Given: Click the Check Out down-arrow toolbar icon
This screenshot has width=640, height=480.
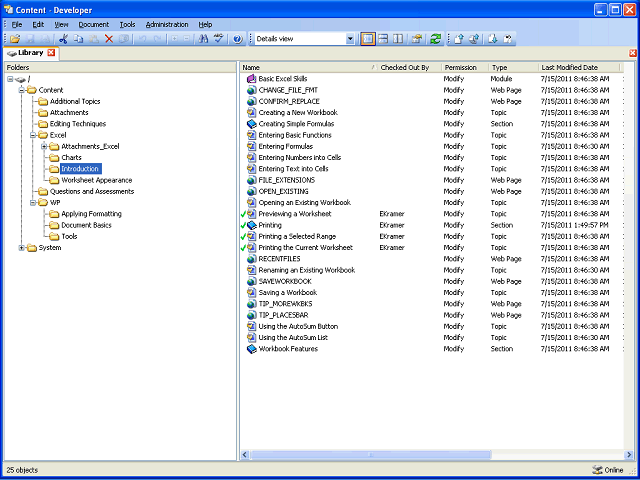Looking at the screenshot, I should [493, 39].
